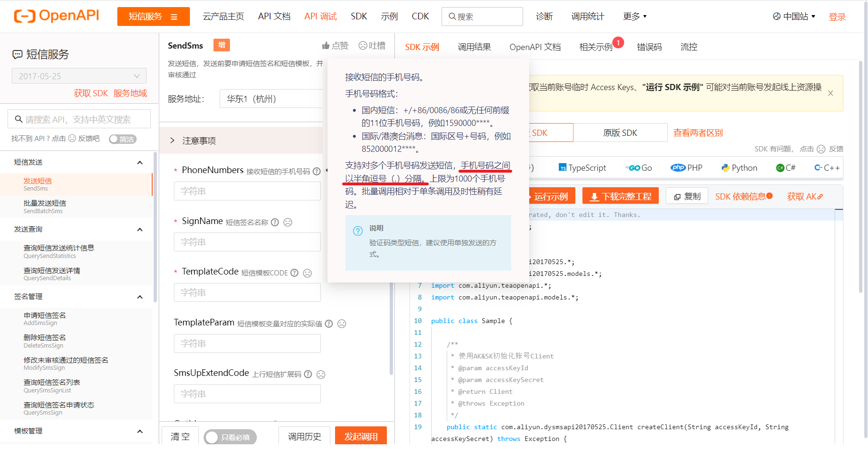This screenshot has height=449, width=868.
Task: Click SDK 依赖信息 link
Action: [744, 196]
